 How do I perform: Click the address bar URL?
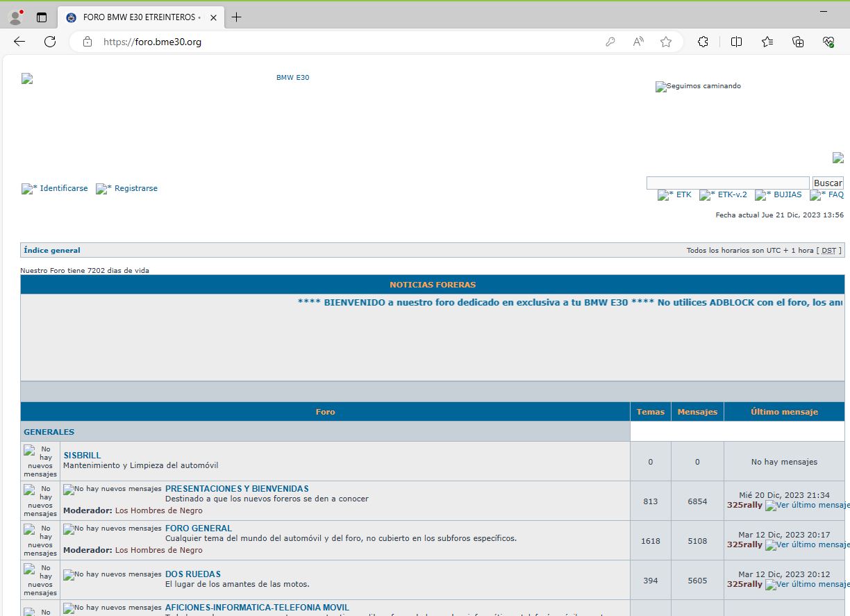point(152,42)
